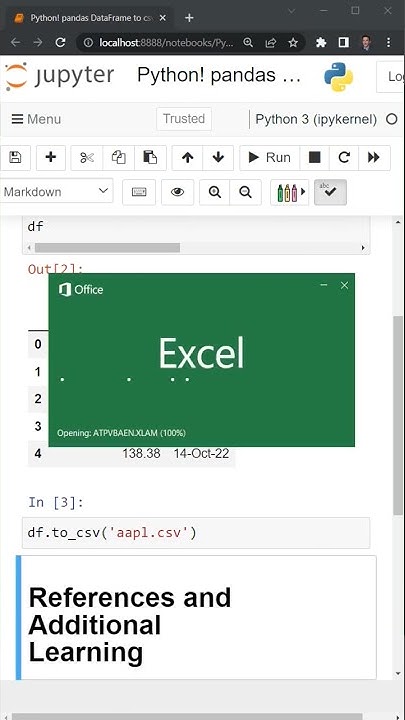The height and width of the screenshot is (720, 405).
Task: Click the 'References and Additional Learning' heading
Action: [129, 625]
